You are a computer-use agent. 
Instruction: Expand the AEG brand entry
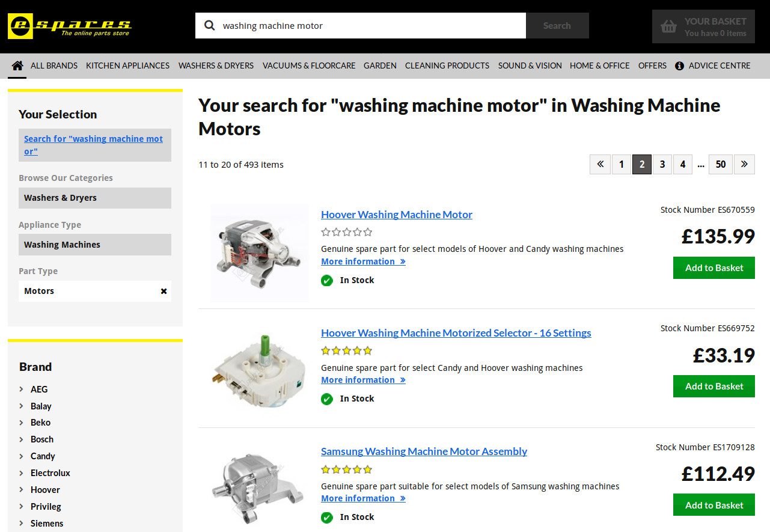[39, 389]
